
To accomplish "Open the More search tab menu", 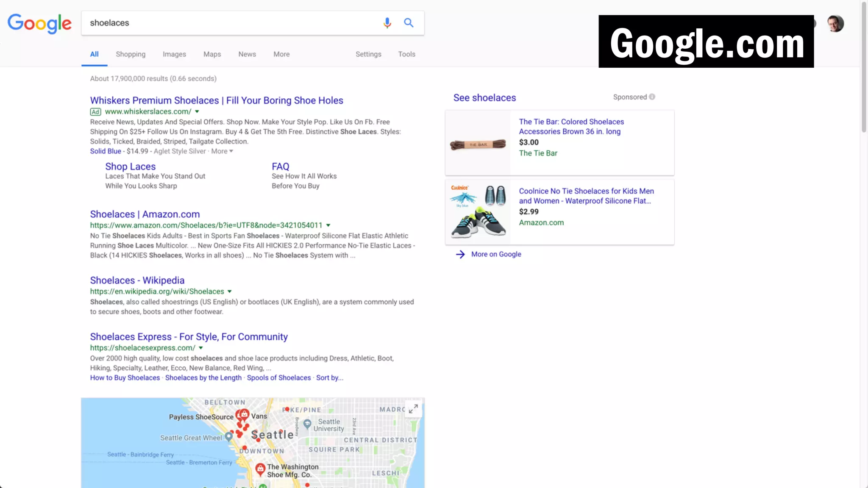I will tap(281, 54).
